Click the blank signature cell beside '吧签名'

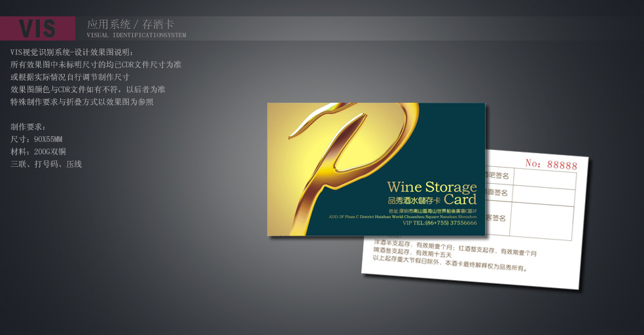click(x=545, y=179)
